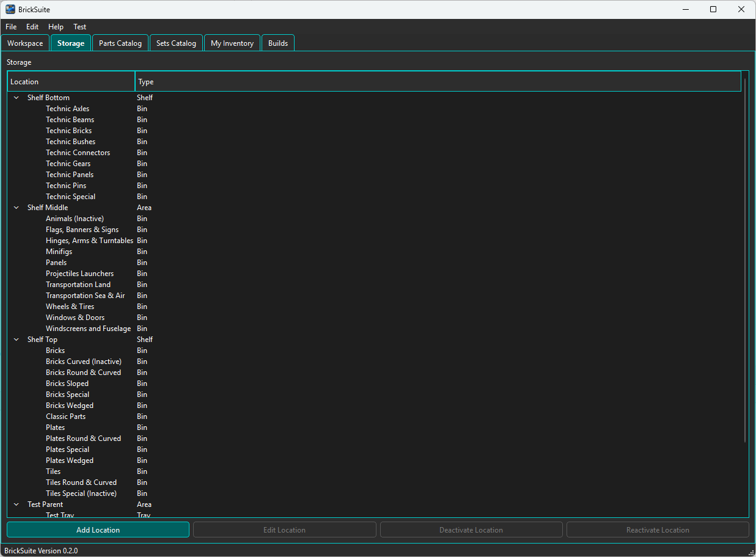756x557 pixels.
Task: Switch to the Sets Catalog tab
Action: [x=176, y=43]
